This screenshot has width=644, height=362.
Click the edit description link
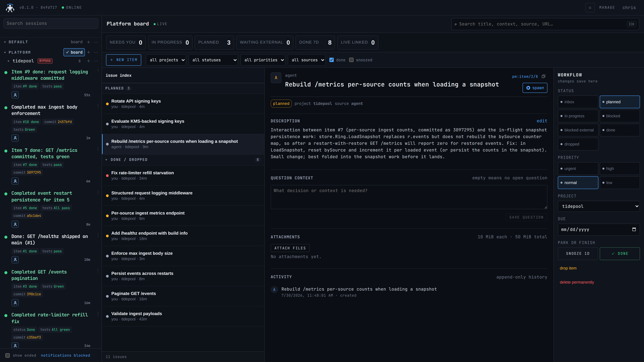tap(542, 121)
